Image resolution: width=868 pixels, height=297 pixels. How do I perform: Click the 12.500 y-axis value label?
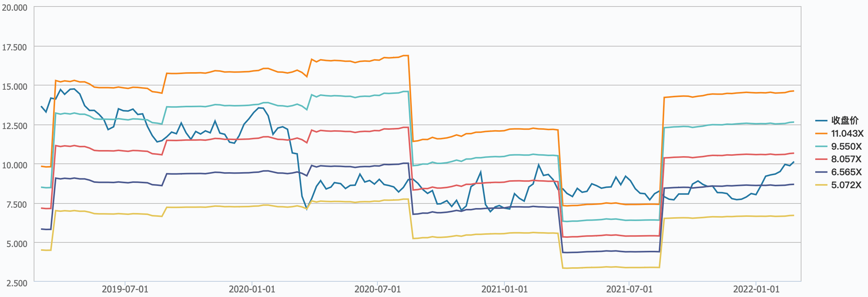click(x=15, y=126)
